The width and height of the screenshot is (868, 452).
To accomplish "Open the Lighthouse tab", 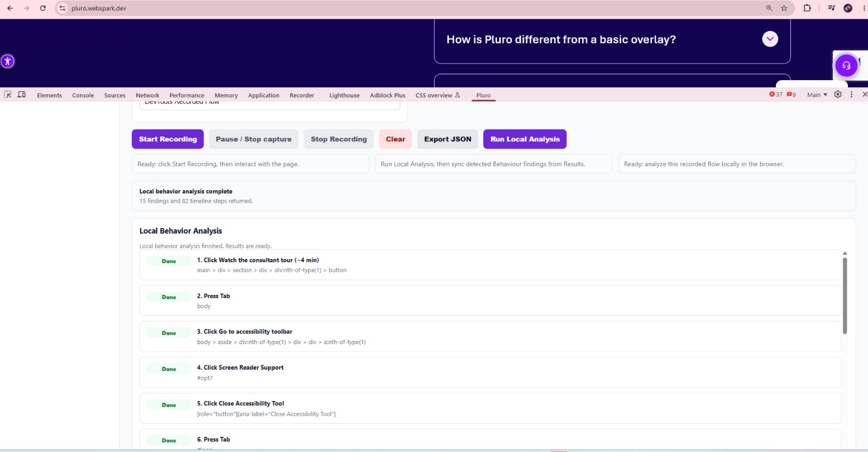I will tap(344, 95).
